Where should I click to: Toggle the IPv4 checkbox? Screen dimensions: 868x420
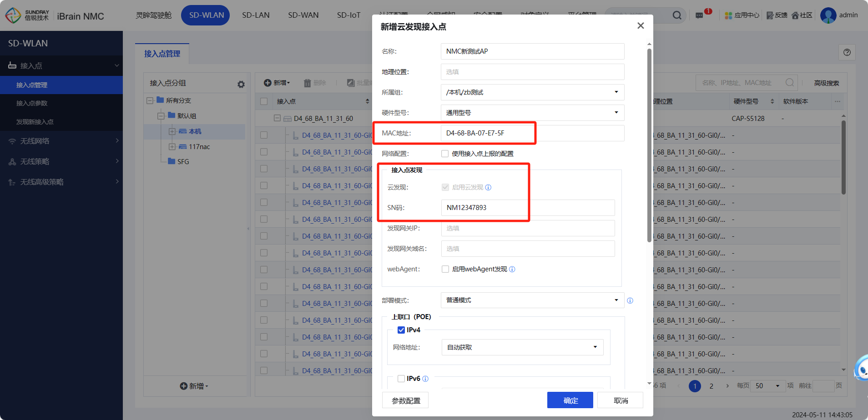click(401, 330)
